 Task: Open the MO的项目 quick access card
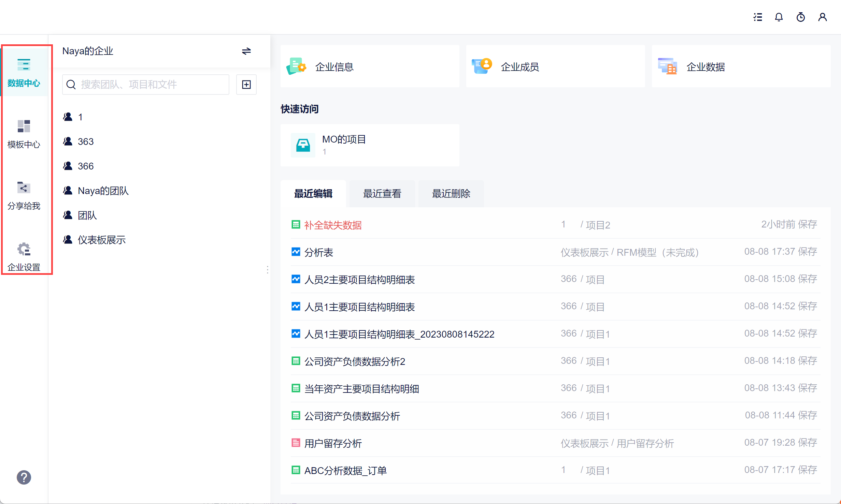(370, 145)
